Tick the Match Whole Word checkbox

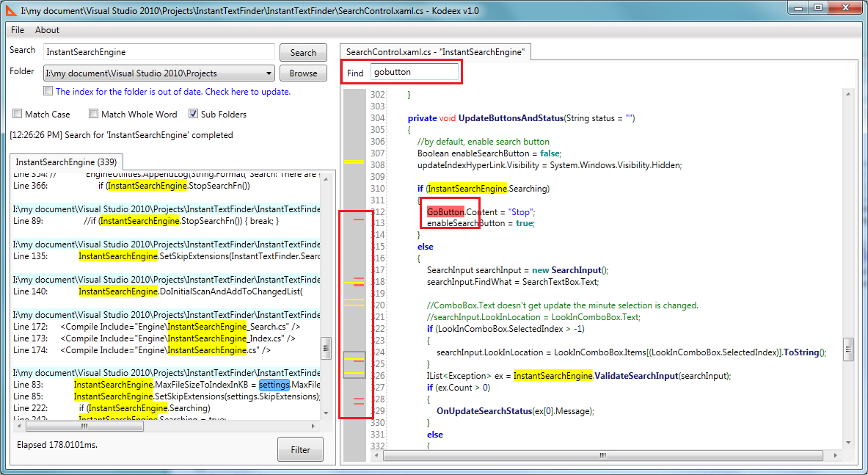click(x=94, y=114)
